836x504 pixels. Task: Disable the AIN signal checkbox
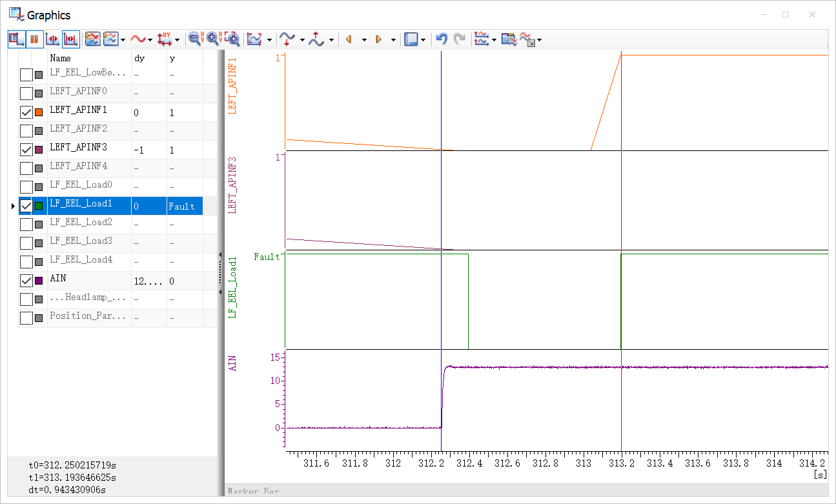tap(26, 281)
